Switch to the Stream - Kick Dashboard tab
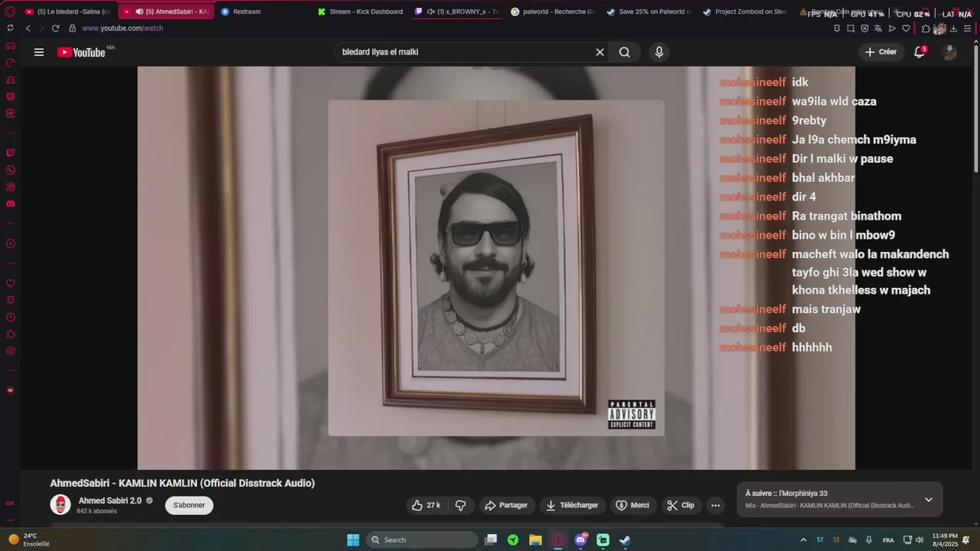 coord(360,11)
